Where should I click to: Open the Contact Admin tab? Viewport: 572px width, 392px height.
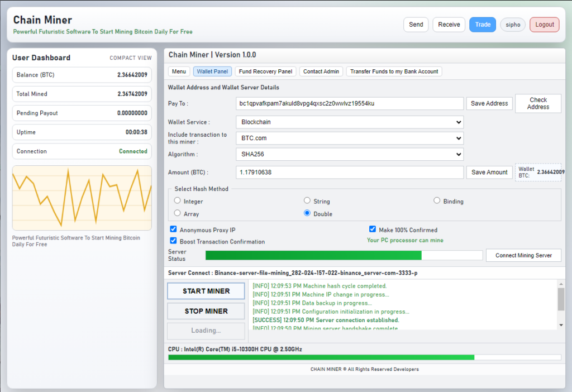321,71
